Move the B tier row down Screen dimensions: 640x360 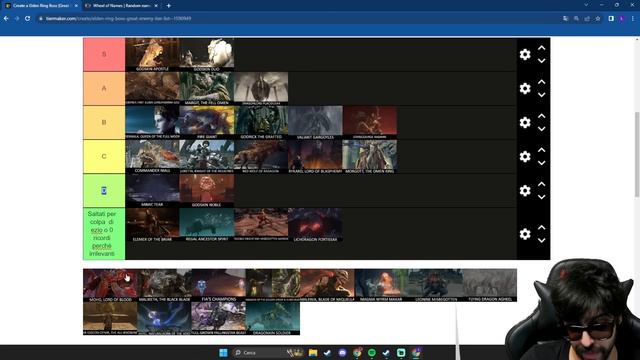click(x=541, y=129)
